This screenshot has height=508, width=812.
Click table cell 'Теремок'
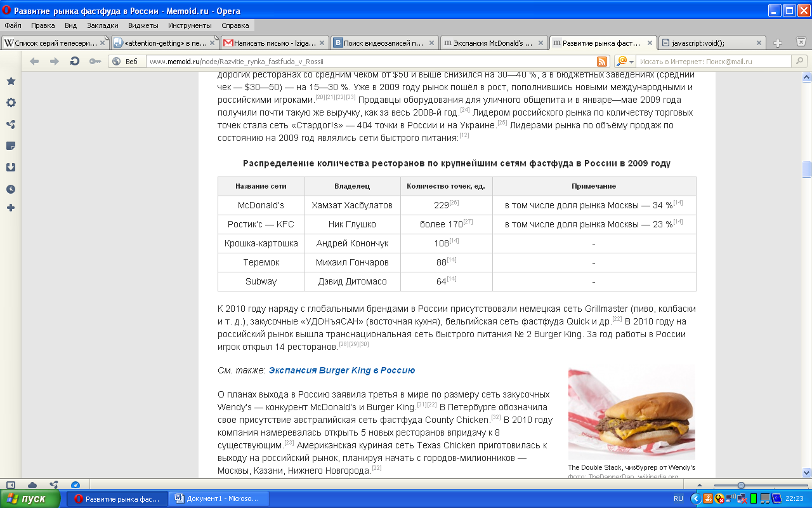coord(261,262)
